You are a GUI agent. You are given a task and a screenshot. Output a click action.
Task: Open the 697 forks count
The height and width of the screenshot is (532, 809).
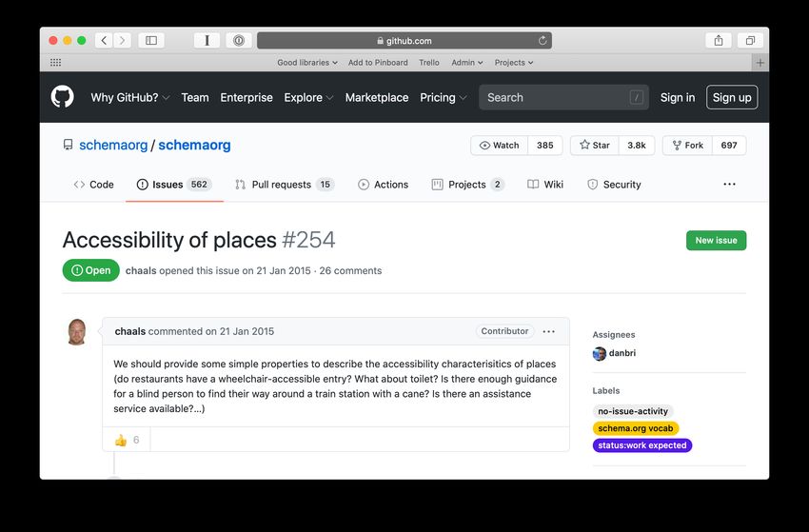pos(729,146)
